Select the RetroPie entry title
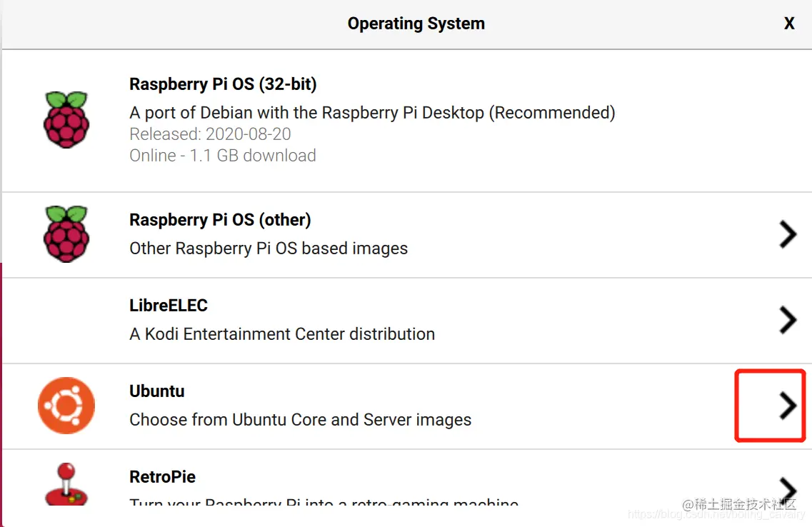Viewport: 812px width, 527px height. click(163, 477)
